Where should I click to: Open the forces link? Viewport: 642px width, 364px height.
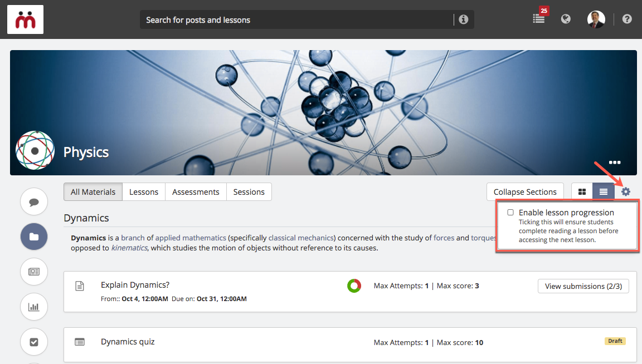(444, 238)
